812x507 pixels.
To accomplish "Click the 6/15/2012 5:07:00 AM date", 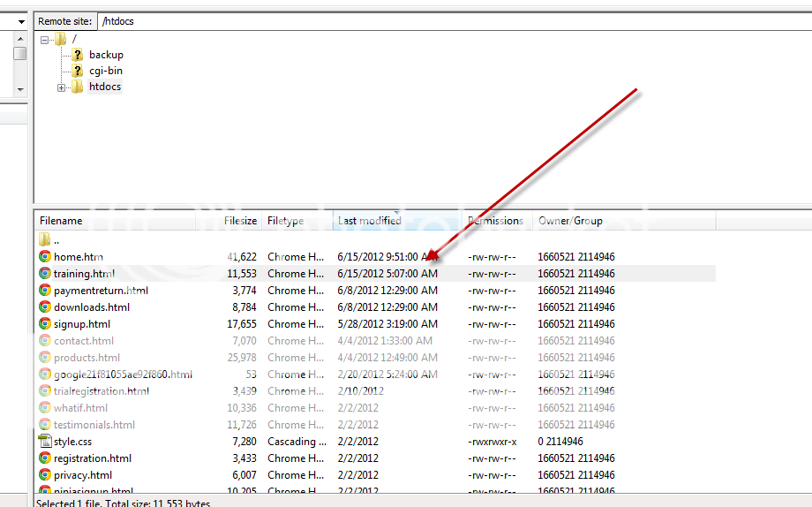I will pos(387,273).
